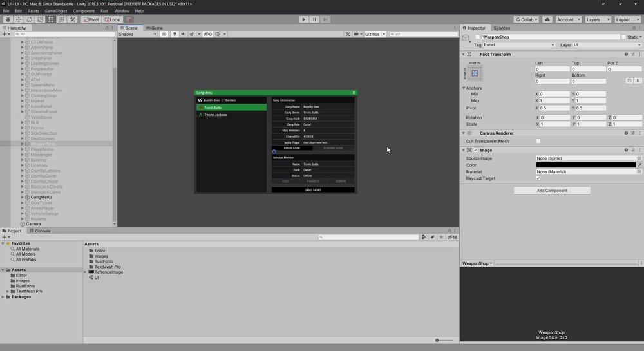Toggle scene effects

(x=192, y=34)
